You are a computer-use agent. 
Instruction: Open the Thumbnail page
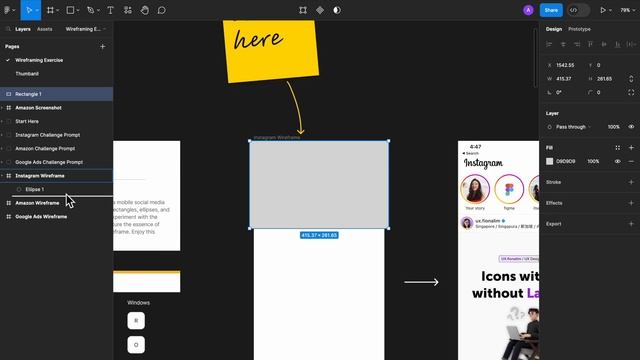[x=27, y=74]
